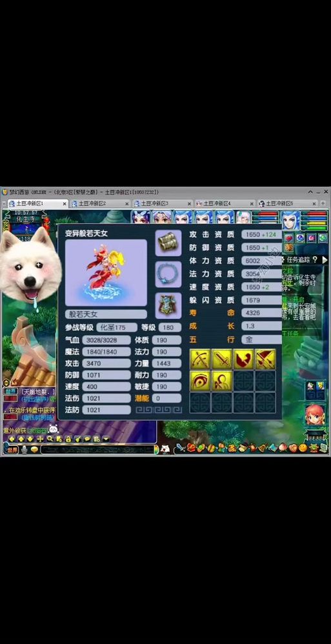Toggle the chat lock icon
Image resolution: width=331 pixels, height=644 pixels.
[68, 439]
